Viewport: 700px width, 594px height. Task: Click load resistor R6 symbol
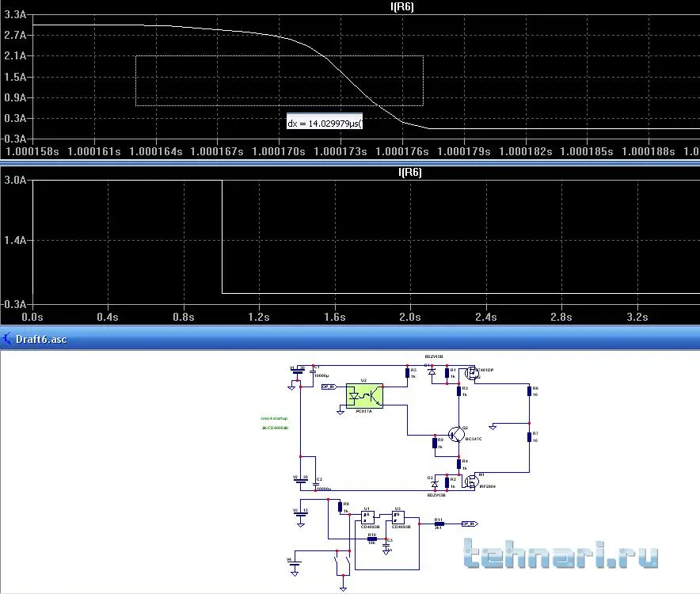(x=529, y=391)
